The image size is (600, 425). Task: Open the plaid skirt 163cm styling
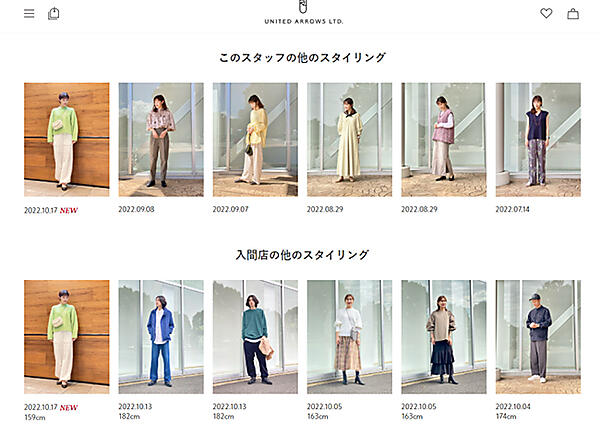349,337
